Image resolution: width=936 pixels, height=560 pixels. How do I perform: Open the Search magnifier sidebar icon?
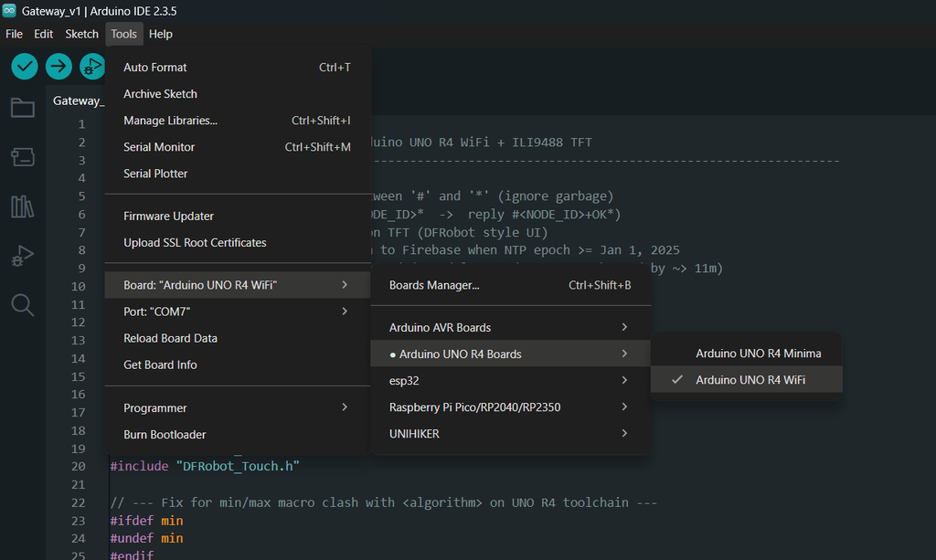point(23,305)
